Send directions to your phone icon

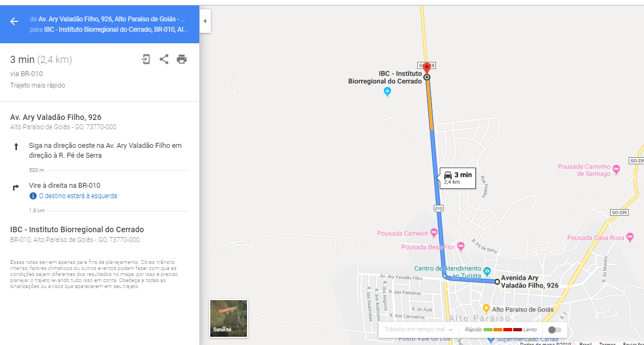(146, 59)
